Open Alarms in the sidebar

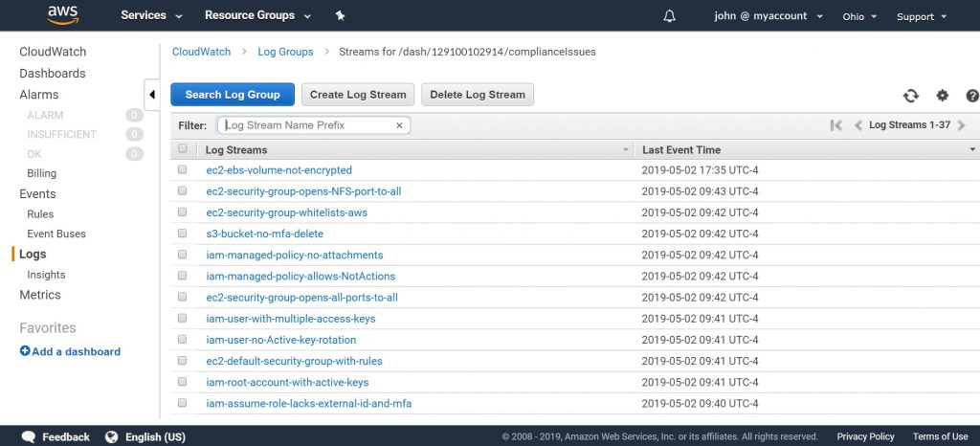[x=38, y=95]
